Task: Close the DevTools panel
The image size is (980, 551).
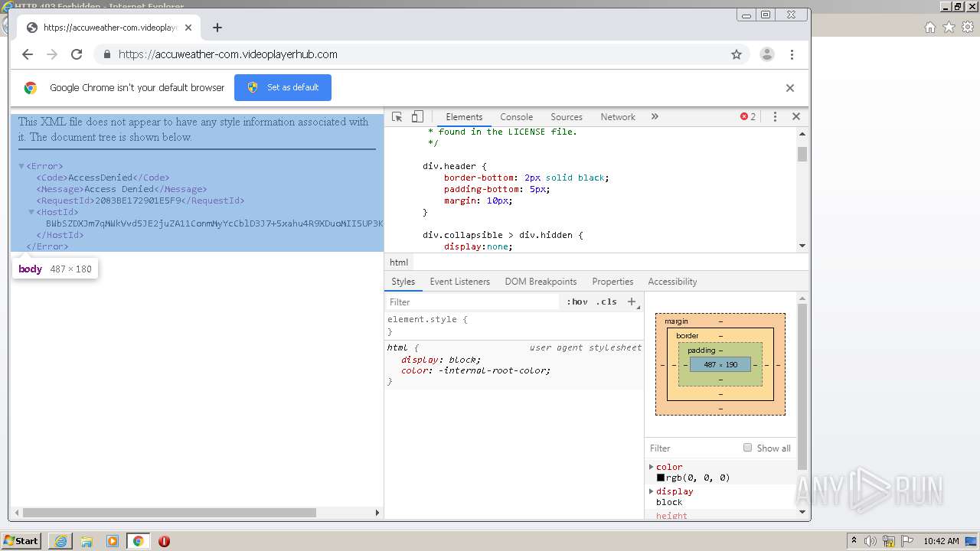Action: pos(796,117)
